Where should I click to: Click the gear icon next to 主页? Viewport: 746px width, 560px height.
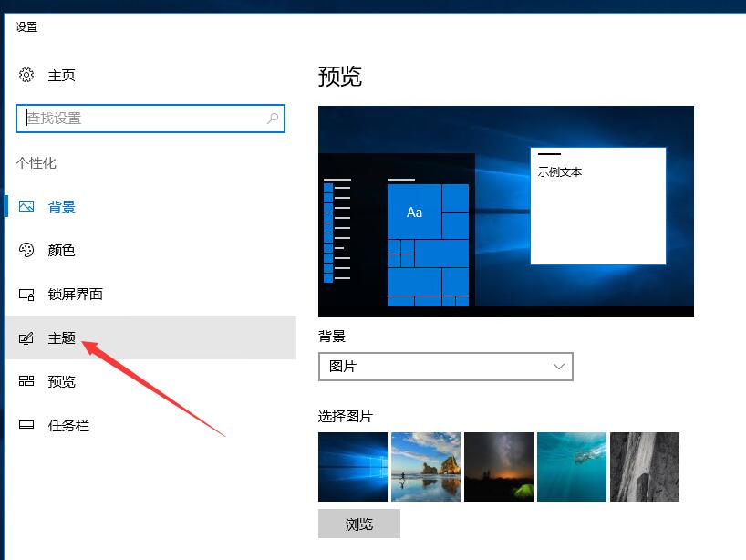coord(26,76)
